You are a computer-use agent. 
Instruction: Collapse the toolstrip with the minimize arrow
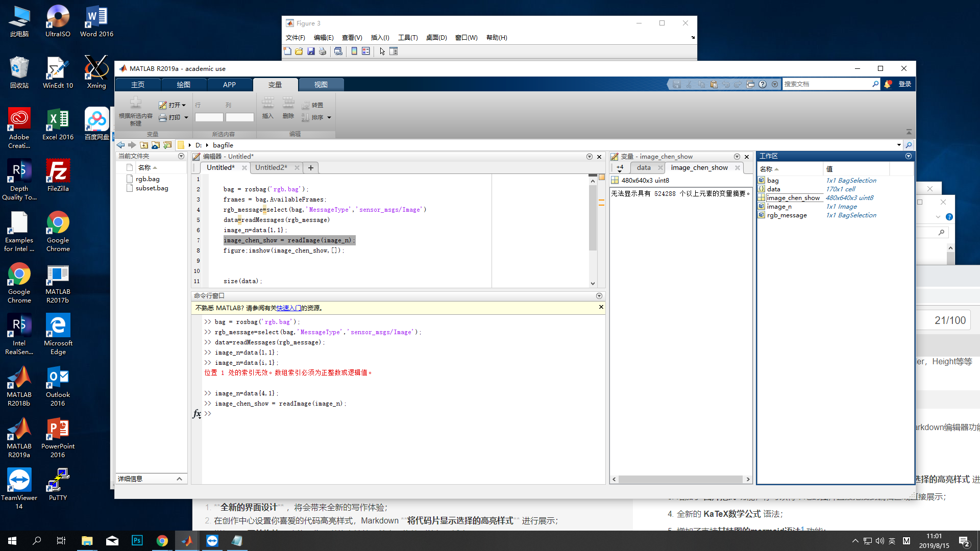[909, 132]
